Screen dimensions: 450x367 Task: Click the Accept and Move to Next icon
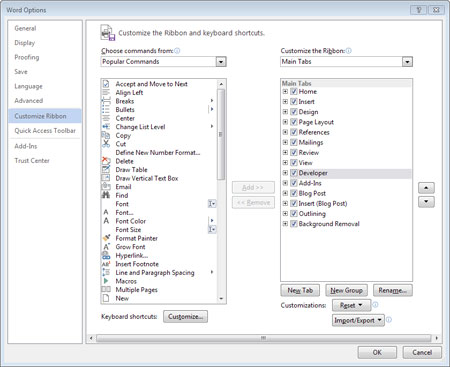106,84
